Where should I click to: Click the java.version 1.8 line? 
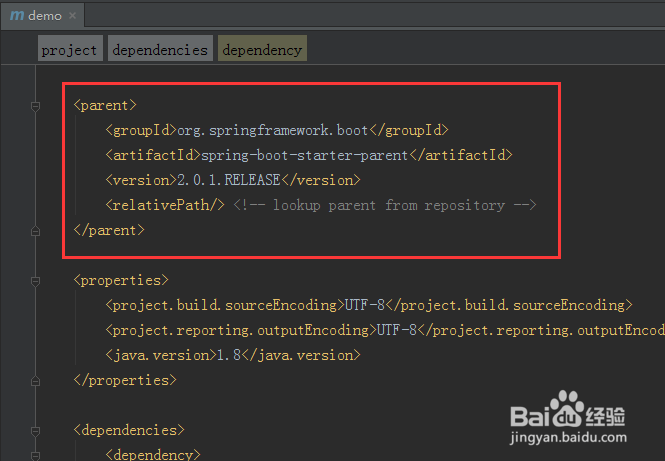[x=233, y=355]
